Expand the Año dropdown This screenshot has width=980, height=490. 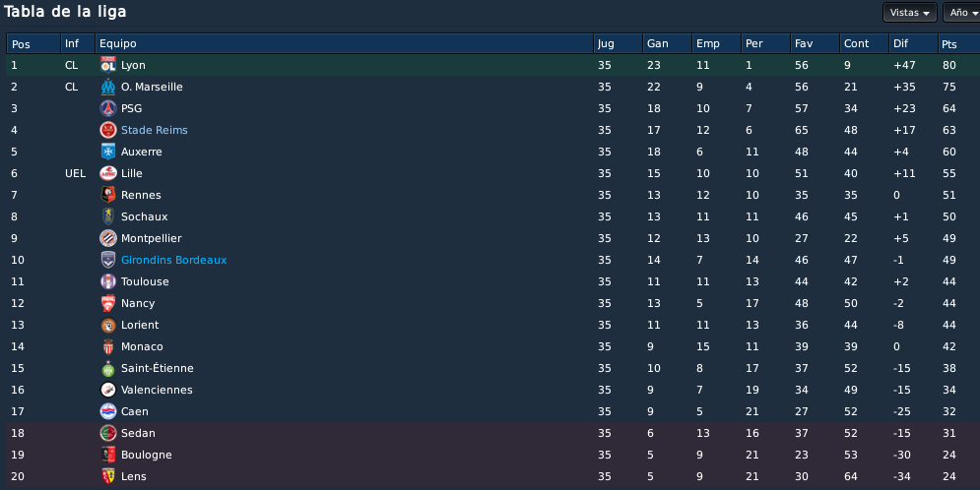click(962, 13)
